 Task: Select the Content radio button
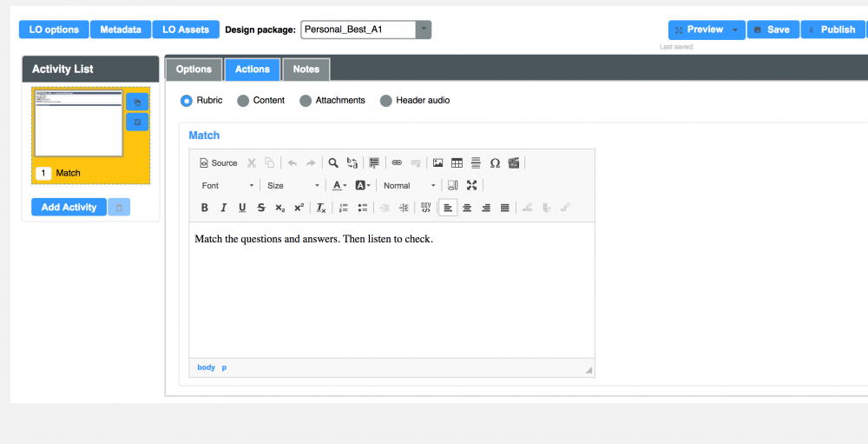(x=243, y=101)
